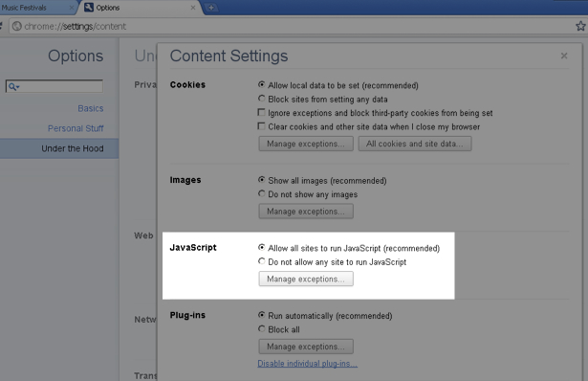Click the search magnifier dropdown icon
Viewport: 588px width, 381px height.
pos(14,87)
